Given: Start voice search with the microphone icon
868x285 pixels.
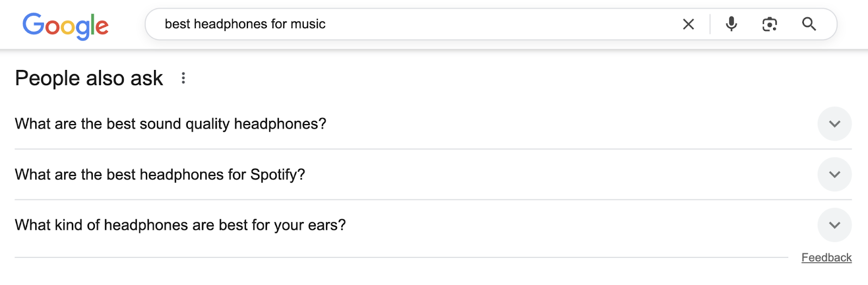Looking at the screenshot, I should [731, 24].
